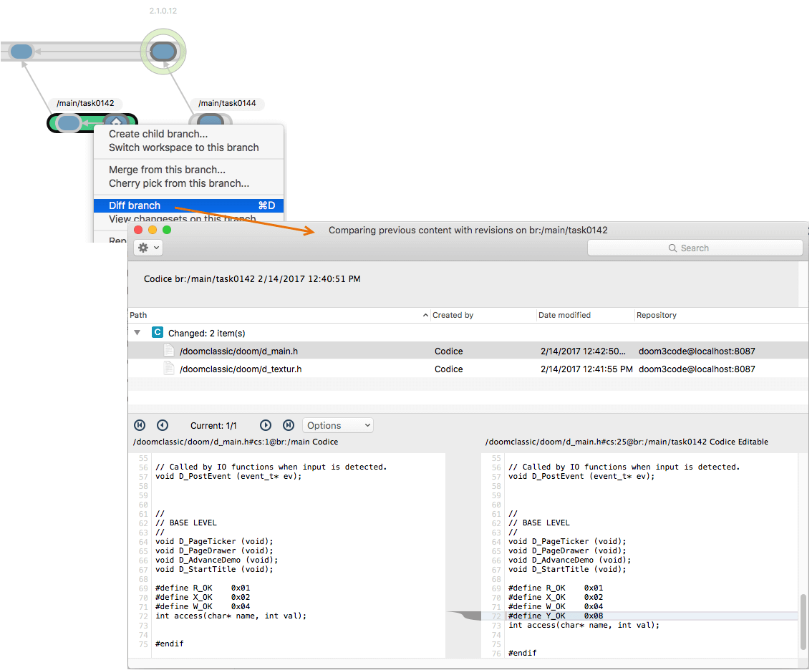Click the /main/task0142 branch label
This screenshot has width=812, height=670.
pyautogui.click(x=85, y=103)
